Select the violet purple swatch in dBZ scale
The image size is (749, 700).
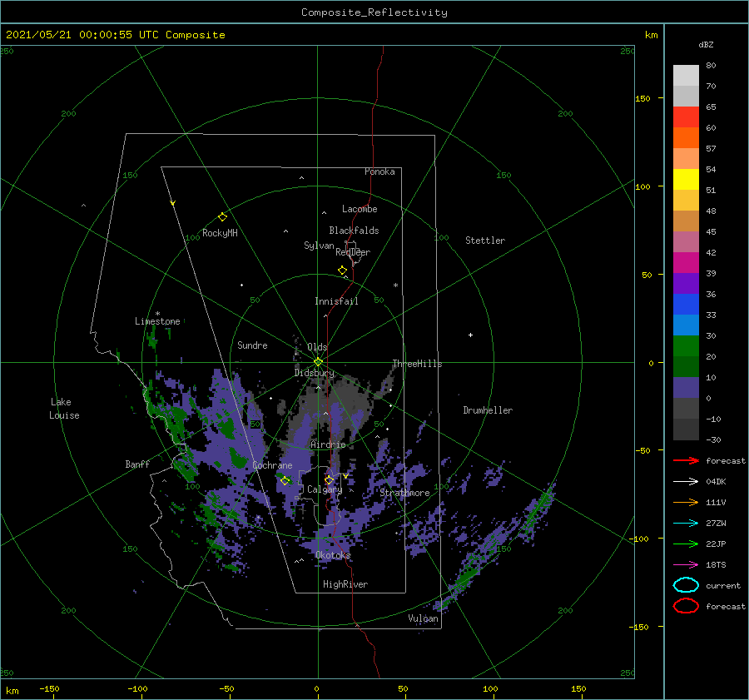tap(686, 284)
